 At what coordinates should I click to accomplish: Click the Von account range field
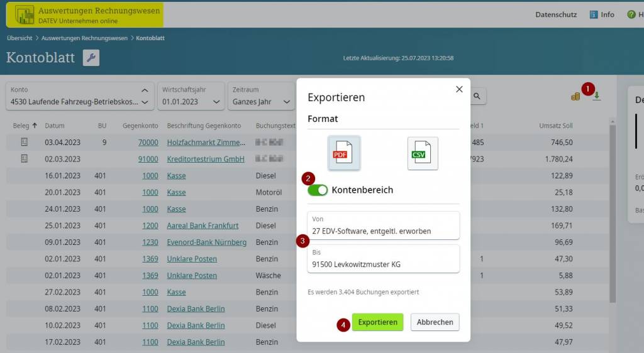click(x=383, y=225)
